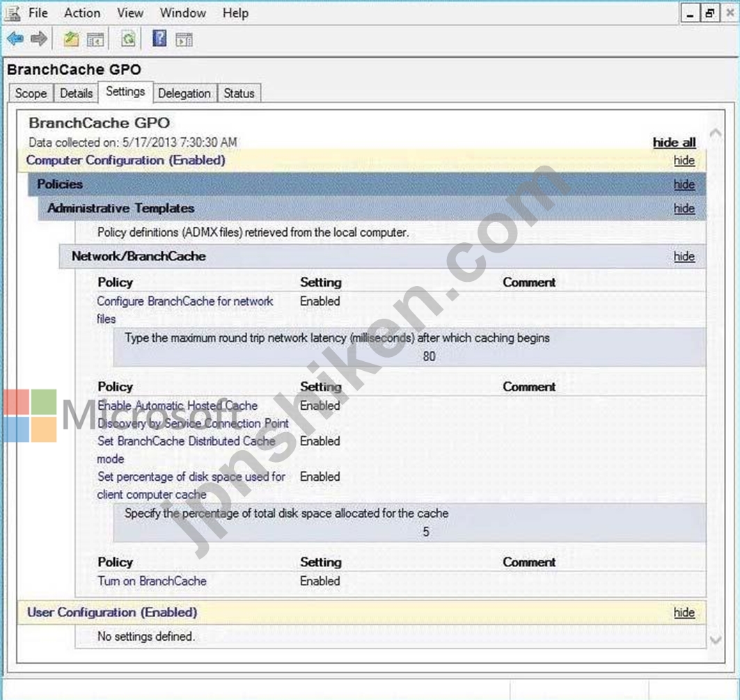Click the Policies section heading
This screenshot has height=700, width=740.
60,184
